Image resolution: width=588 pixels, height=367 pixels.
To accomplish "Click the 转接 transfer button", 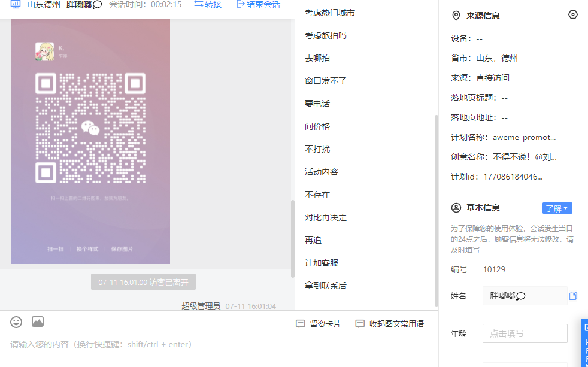I will [208, 5].
